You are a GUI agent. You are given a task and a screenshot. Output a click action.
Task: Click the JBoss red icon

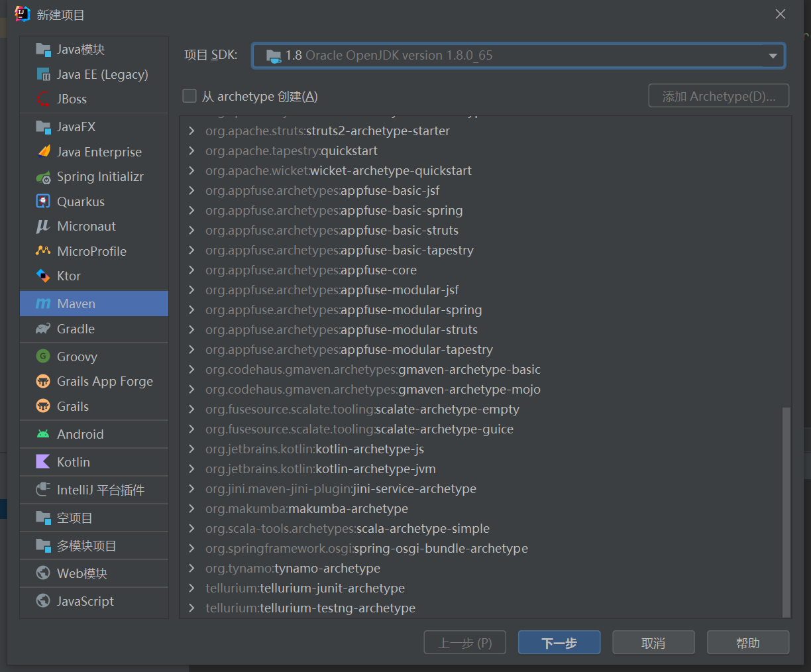click(x=43, y=99)
